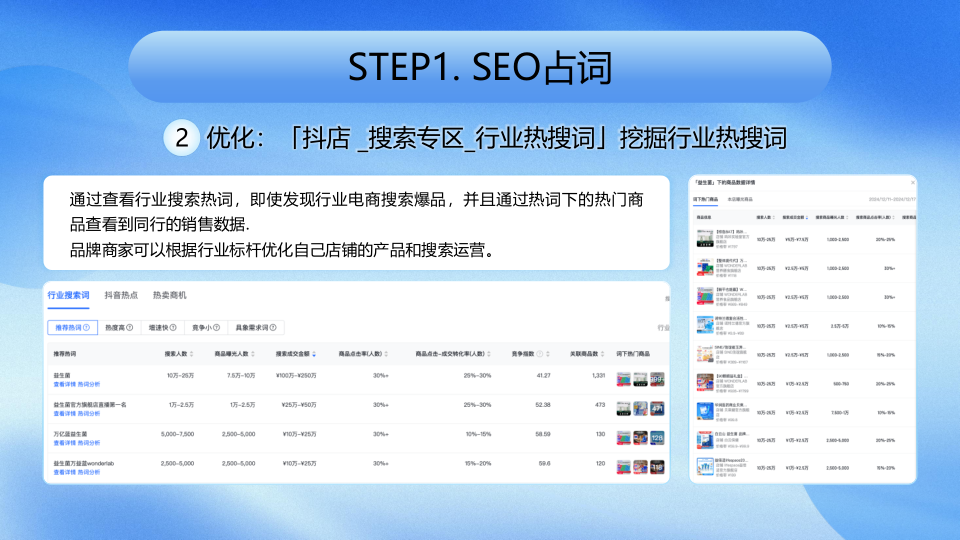Switch to 本店曝光商品 tab in detail panel
The width and height of the screenshot is (960, 540).
(740, 200)
